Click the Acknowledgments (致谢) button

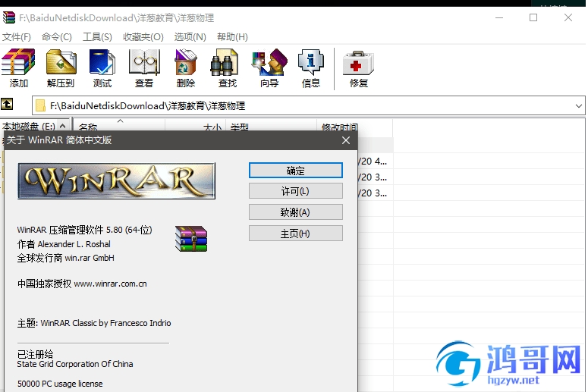pos(295,212)
